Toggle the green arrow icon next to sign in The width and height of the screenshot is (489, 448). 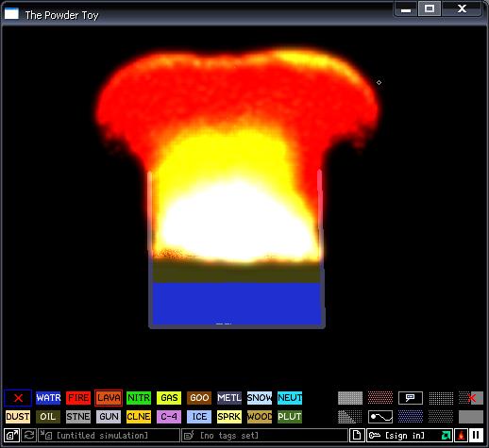(446, 436)
